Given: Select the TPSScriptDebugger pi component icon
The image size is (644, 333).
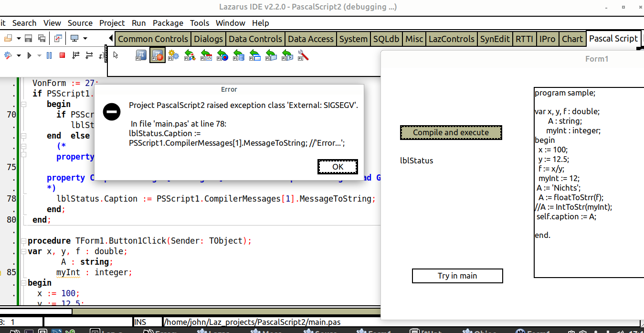Looking at the screenshot, I should [157, 55].
